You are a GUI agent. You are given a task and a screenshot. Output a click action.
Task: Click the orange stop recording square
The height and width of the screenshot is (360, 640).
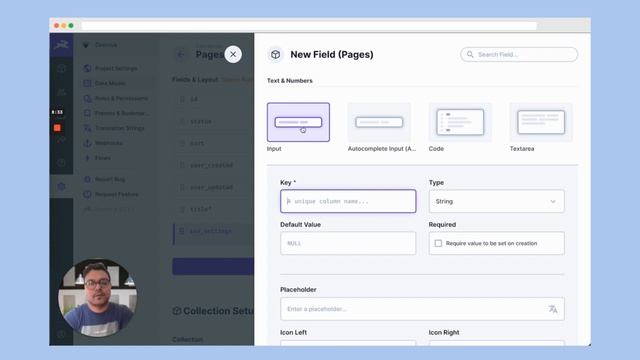point(57,128)
